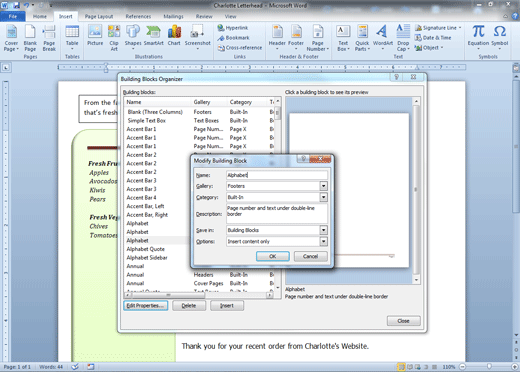Insert an Equation
Viewport: 520px width, 372px height.
(x=478, y=38)
